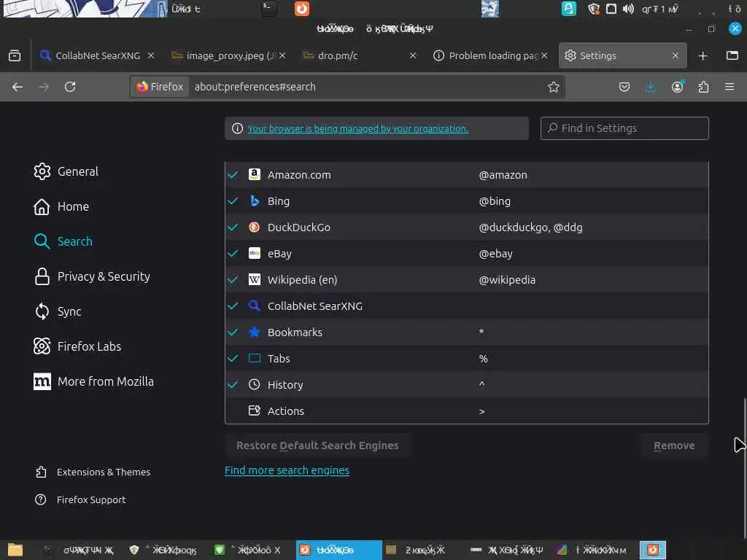Screen dimensions: 747x560
Task: Open the Firefox View icon left of tabs
Action: point(15,55)
